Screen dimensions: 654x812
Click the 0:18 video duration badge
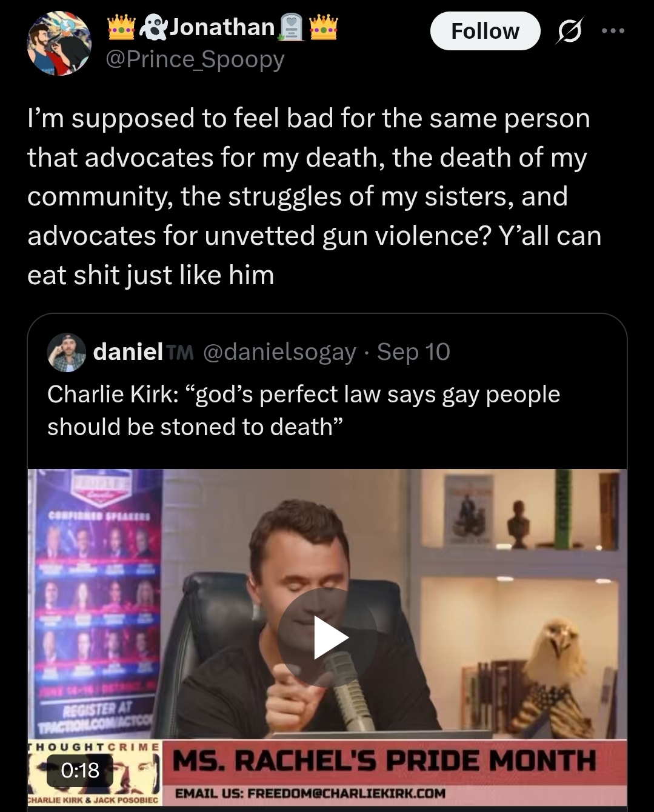(x=80, y=770)
